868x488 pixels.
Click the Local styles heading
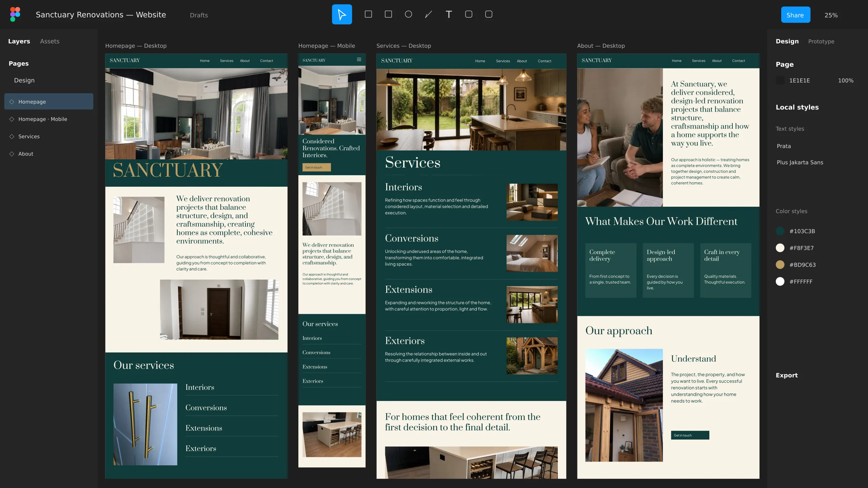point(797,107)
